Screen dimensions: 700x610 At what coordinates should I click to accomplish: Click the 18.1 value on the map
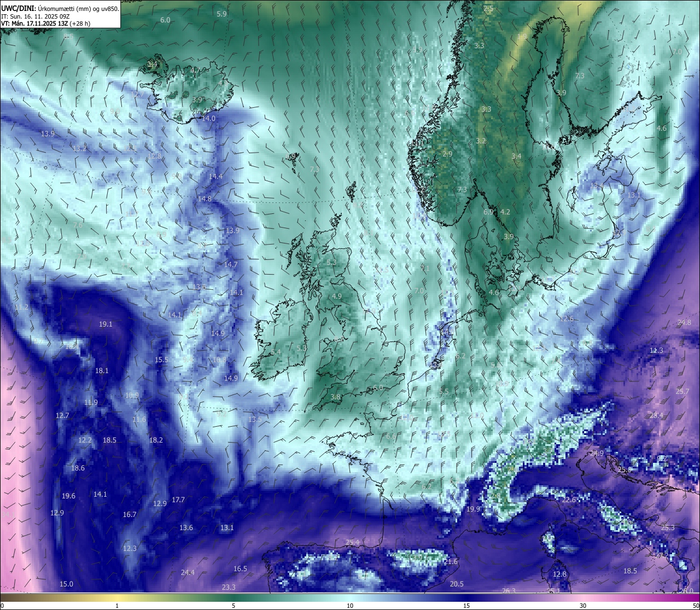coord(102,370)
